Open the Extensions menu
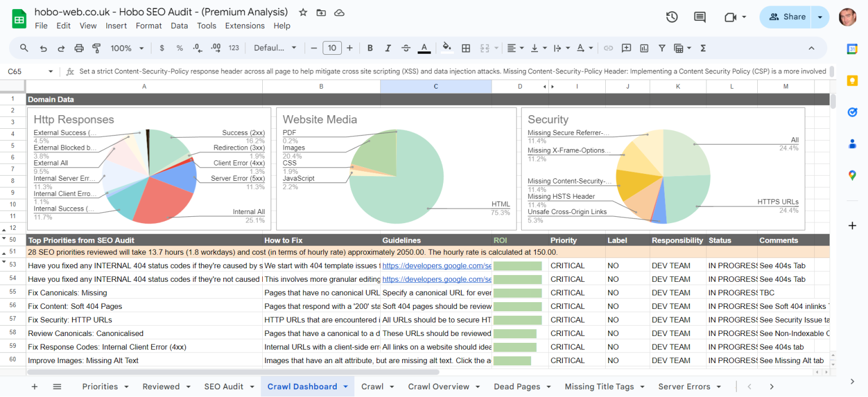The image size is (868, 397). point(245,26)
